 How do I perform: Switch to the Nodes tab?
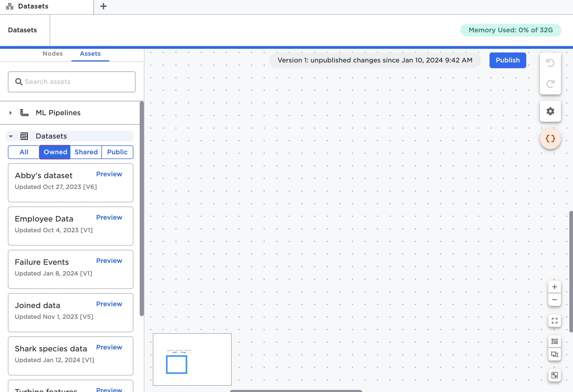(53, 54)
